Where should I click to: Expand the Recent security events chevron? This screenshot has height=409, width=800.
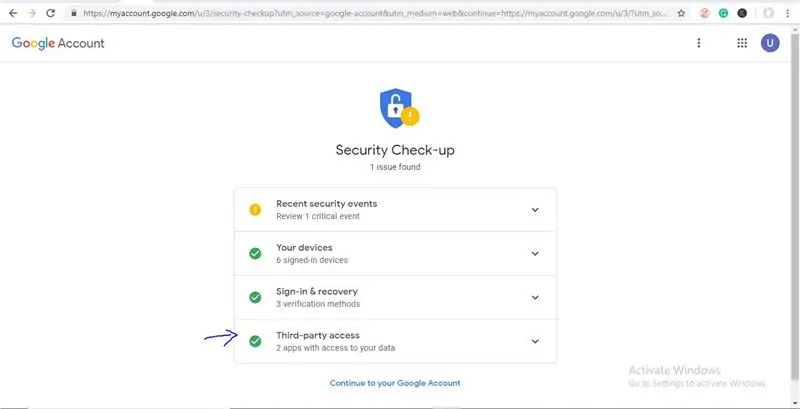point(535,210)
